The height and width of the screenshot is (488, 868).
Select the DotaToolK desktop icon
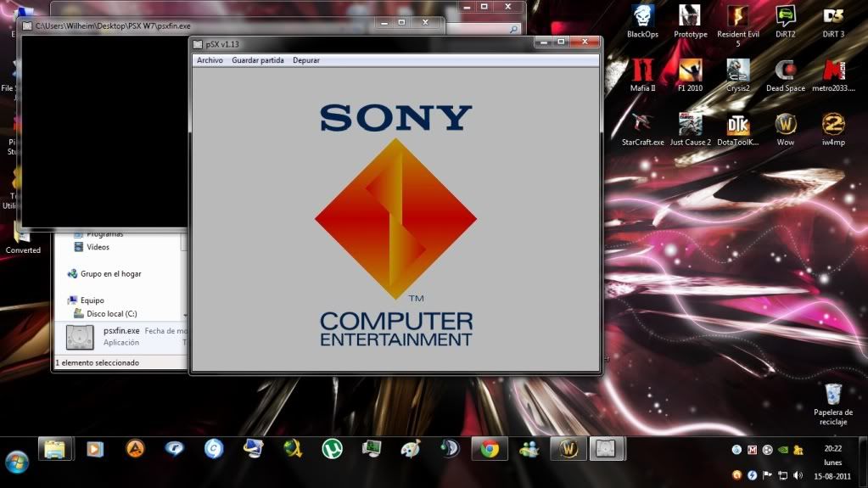(x=738, y=129)
